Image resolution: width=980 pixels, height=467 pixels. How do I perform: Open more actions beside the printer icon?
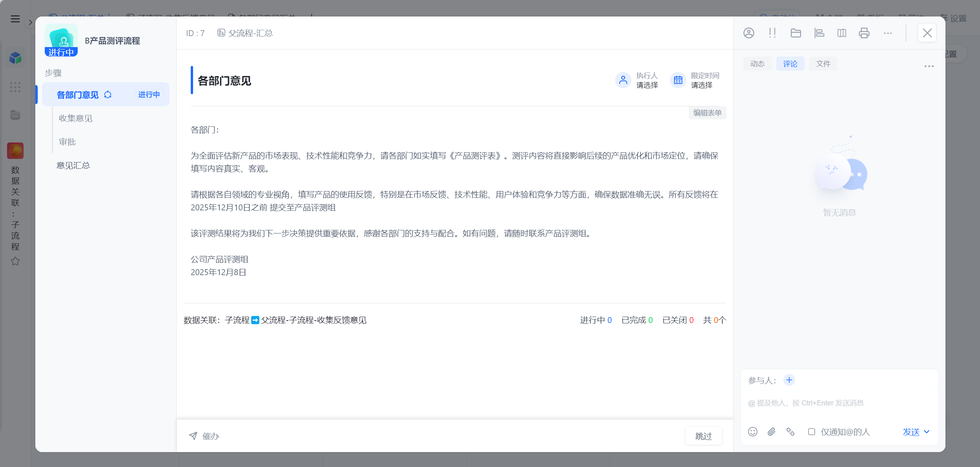[x=888, y=33]
